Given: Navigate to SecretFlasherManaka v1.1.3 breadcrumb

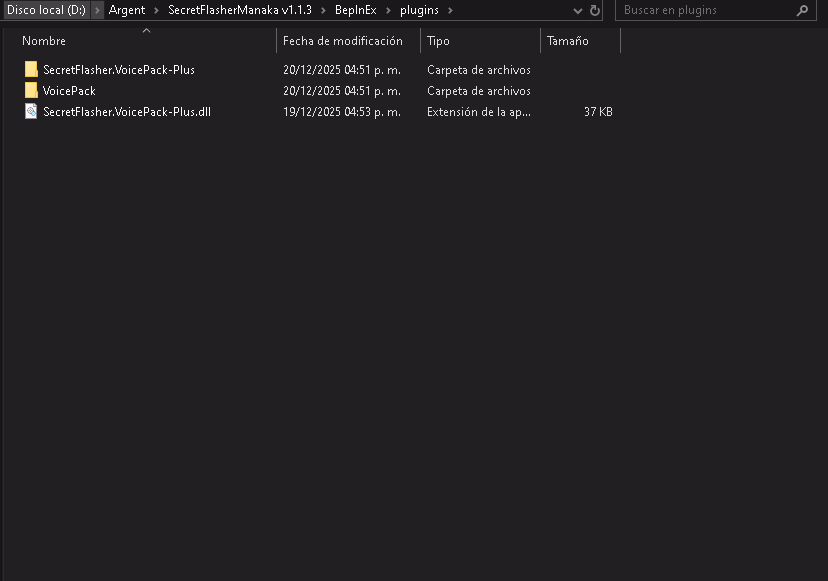Looking at the screenshot, I should [243, 10].
